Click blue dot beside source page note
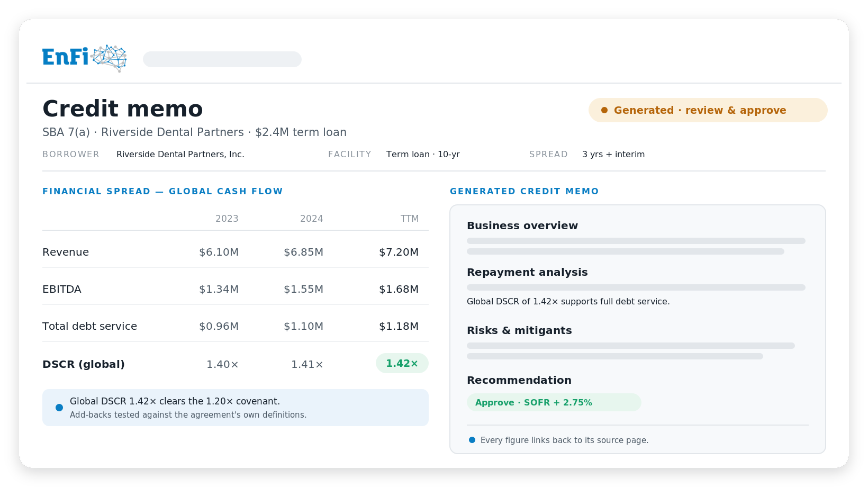Screen dimensions: 868x487 tap(472, 440)
